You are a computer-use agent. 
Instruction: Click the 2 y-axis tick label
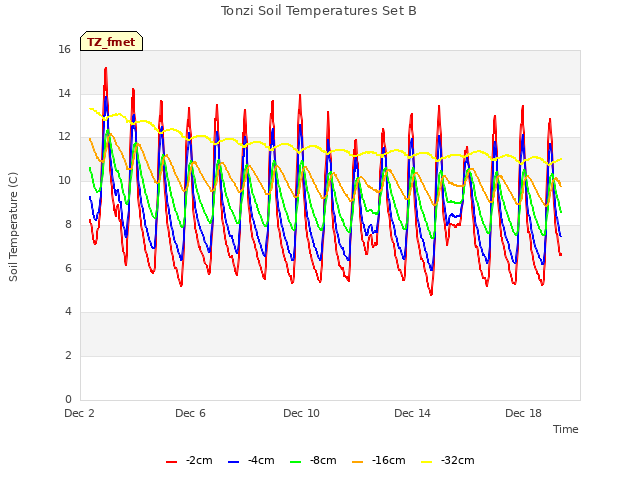[x=68, y=356]
